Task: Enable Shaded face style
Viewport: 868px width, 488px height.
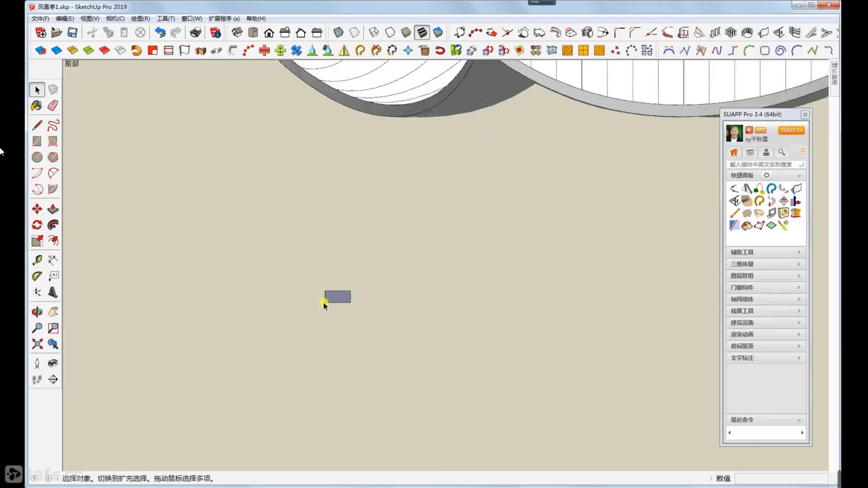Action: 406,33
